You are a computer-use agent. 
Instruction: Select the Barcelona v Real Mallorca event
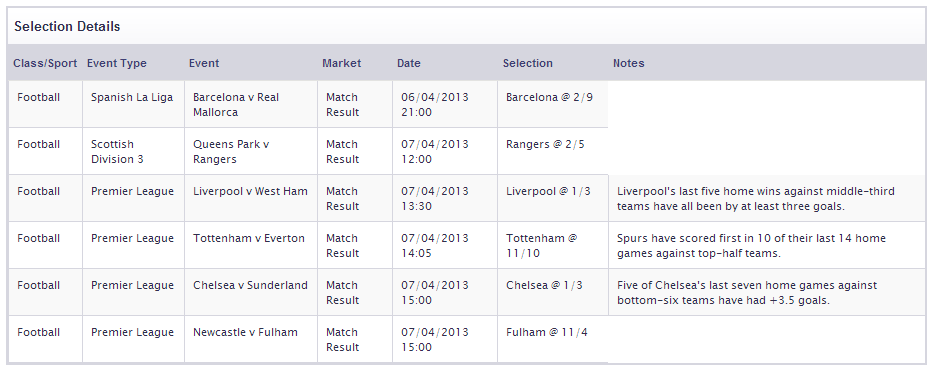[236, 104]
